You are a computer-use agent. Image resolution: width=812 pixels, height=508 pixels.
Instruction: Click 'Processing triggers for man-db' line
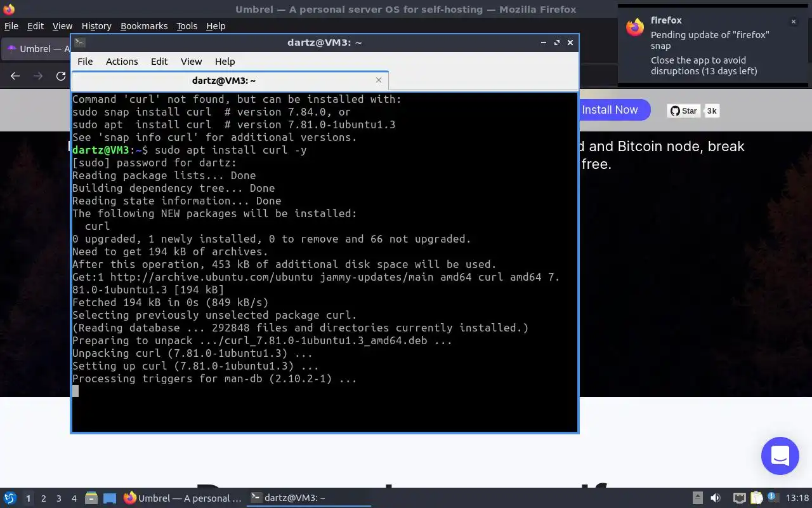pos(214,378)
